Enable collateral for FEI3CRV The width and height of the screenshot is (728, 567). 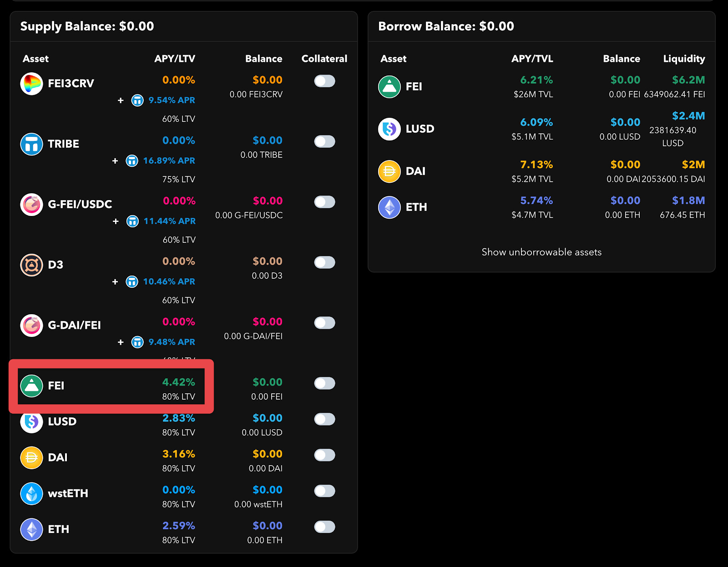[324, 81]
